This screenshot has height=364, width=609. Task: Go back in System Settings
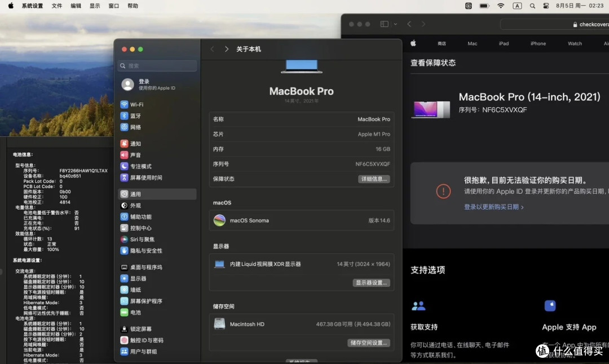point(212,49)
